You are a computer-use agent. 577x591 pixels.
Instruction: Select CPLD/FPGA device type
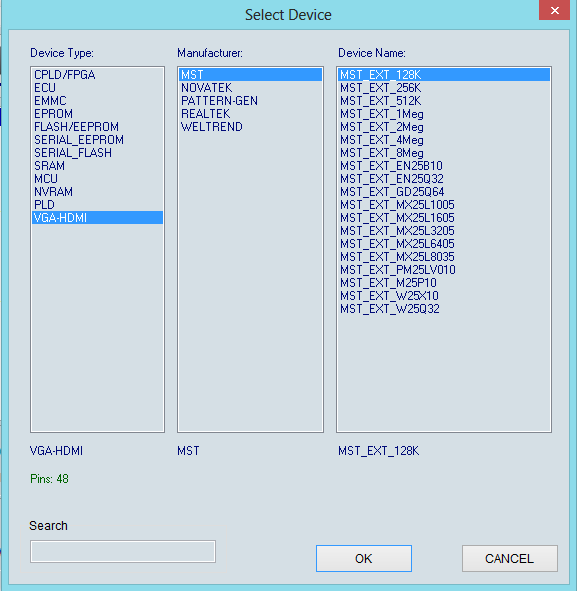click(x=97, y=75)
